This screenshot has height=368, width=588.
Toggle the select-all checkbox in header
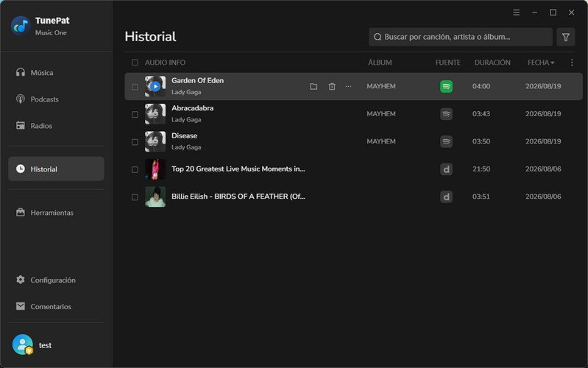click(135, 63)
